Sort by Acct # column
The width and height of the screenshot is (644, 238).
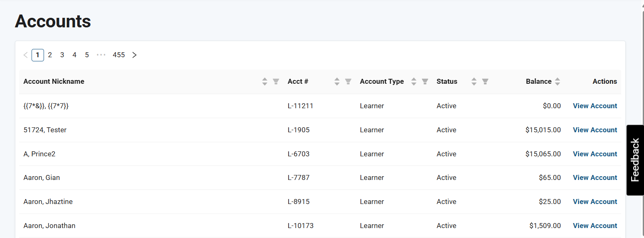(x=337, y=82)
